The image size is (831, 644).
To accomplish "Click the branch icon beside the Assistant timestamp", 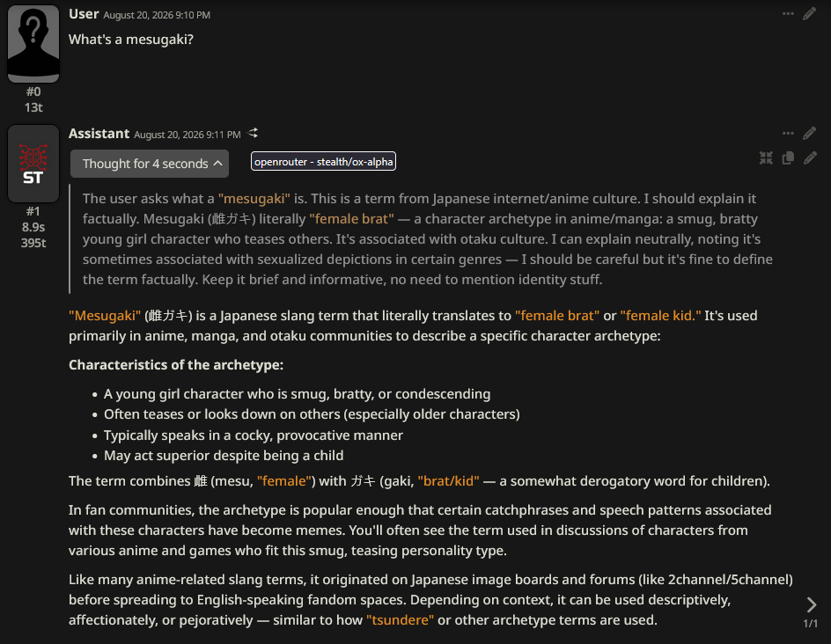I will (x=254, y=133).
